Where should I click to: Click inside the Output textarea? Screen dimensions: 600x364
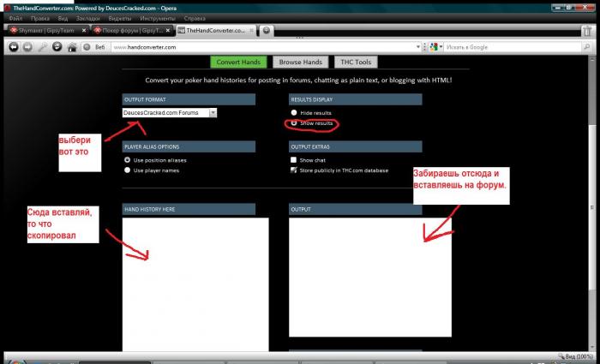[370, 277]
